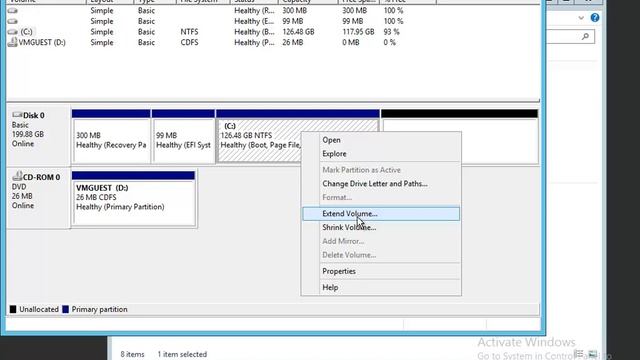Click the '1 item selected' status text

click(182, 354)
